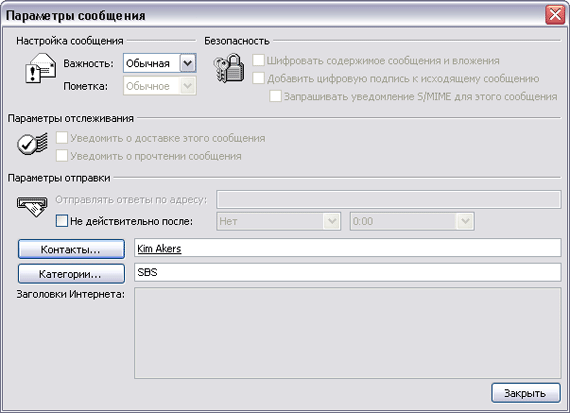Click the Закрыть button
570x413 pixels.
pos(526,393)
